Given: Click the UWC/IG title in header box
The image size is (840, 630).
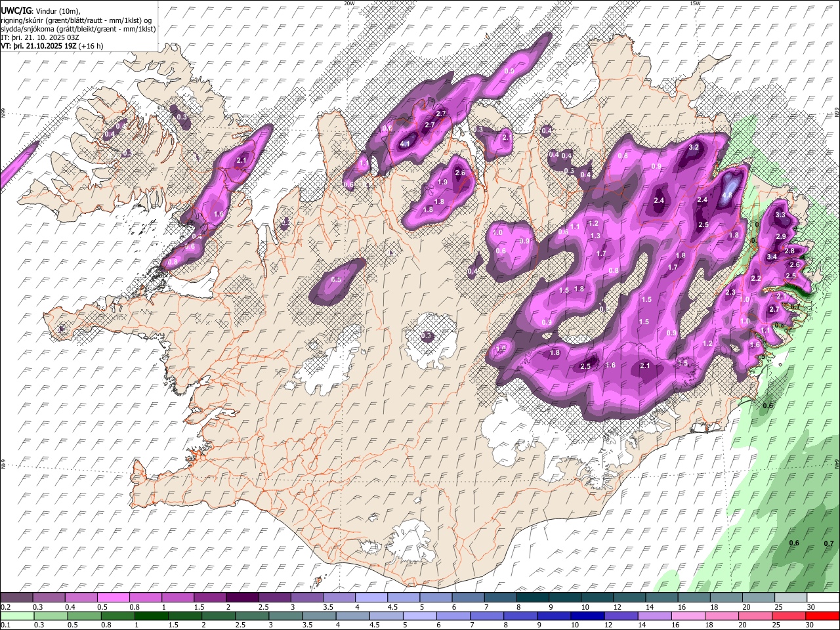Looking at the screenshot, I should click(16, 11).
